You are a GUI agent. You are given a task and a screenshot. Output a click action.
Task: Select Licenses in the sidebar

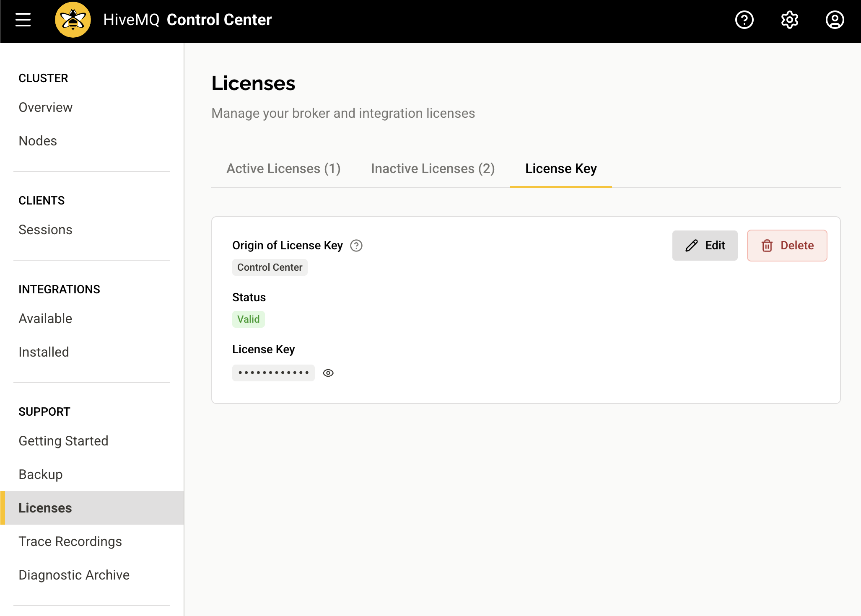click(92, 508)
